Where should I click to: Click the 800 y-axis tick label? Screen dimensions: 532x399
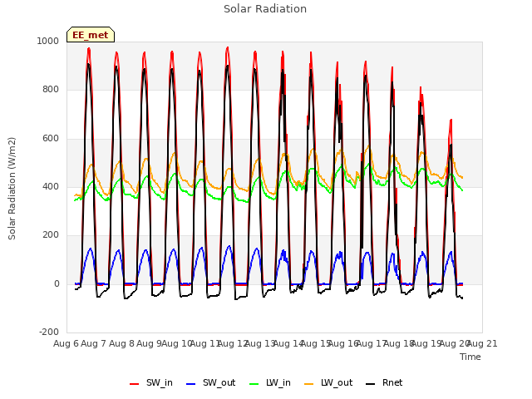[51, 90]
